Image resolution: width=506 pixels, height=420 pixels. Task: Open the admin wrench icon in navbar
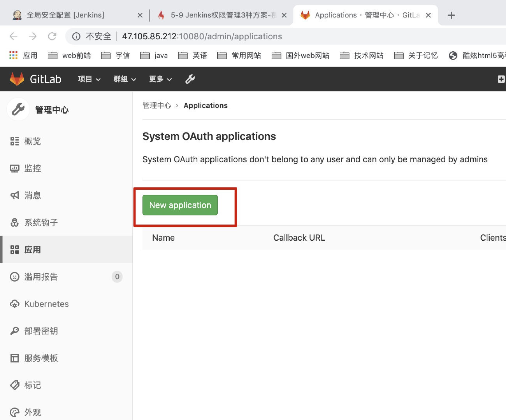coord(190,79)
